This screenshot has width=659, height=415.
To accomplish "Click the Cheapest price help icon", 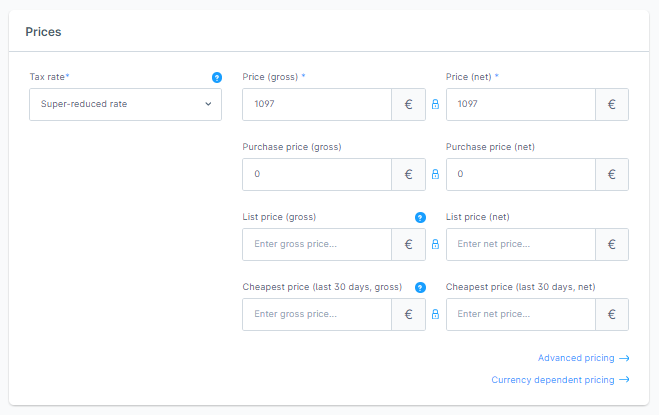I will pos(420,287).
